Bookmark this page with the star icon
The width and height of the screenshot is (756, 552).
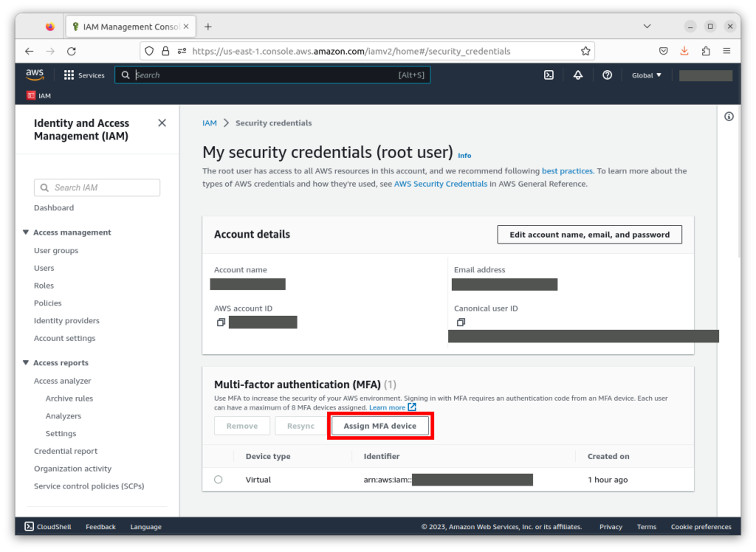(x=585, y=51)
